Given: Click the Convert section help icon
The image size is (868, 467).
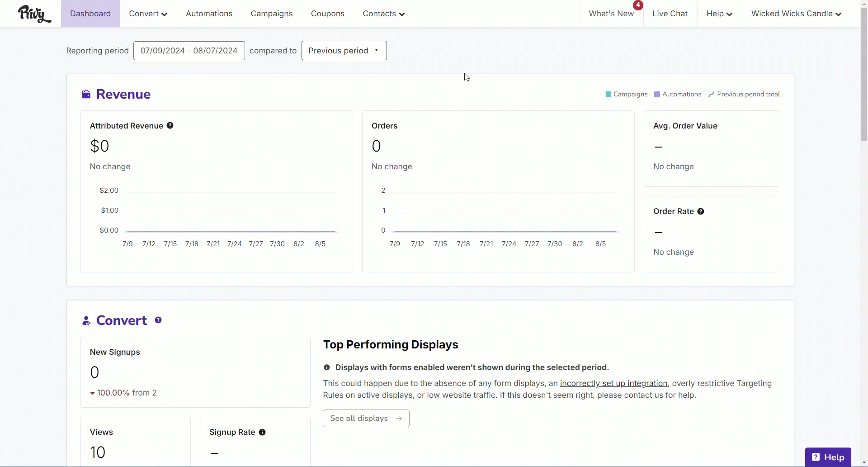Looking at the screenshot, I should (158, 320).
